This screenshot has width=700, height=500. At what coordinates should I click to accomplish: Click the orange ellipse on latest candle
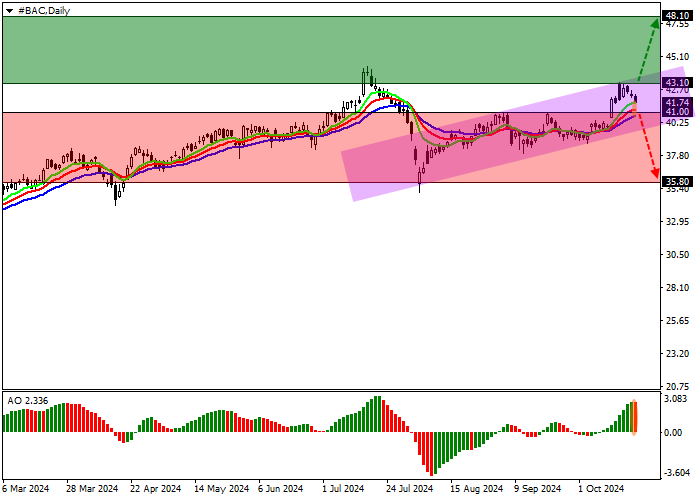coord(634,109)
